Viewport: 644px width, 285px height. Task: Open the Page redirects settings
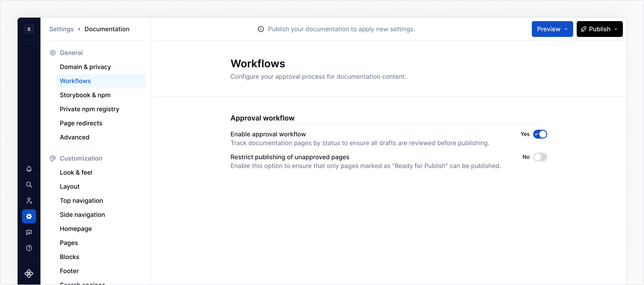[81, 123]
